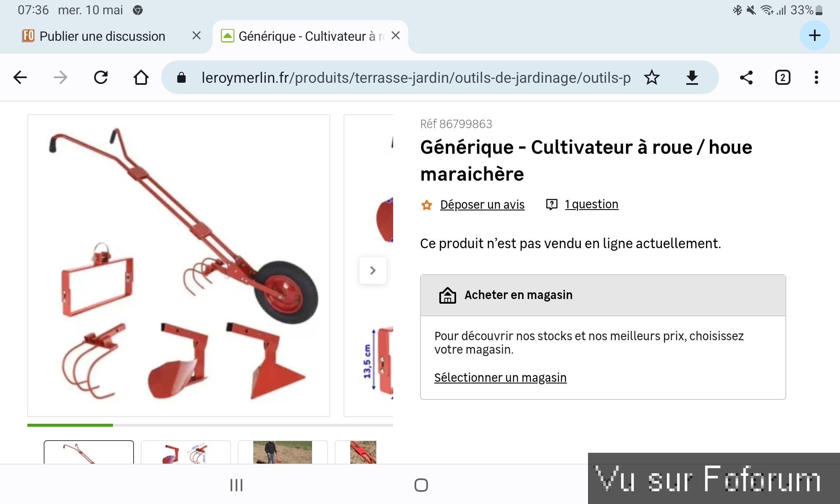Screen dimensions: 840x504
Task: Select the 'Réf 86799863' reference text
Action: pyautogui.click(x=456, y=124)
